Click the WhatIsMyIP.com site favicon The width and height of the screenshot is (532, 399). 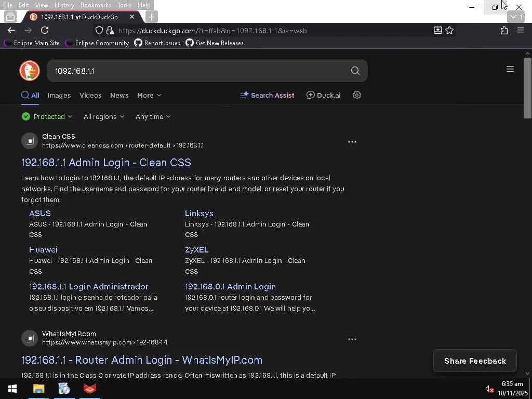coord(30,338)
